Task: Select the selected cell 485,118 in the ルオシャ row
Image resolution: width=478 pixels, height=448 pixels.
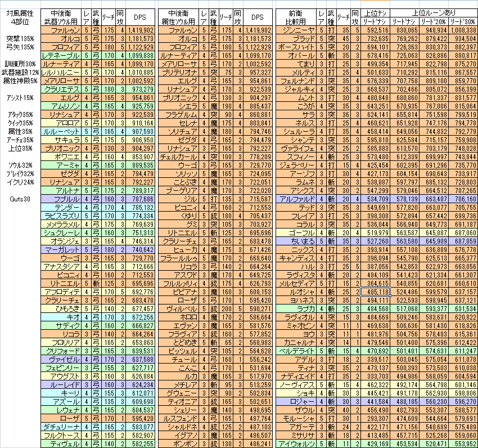Action: click(x=375, y=292)
